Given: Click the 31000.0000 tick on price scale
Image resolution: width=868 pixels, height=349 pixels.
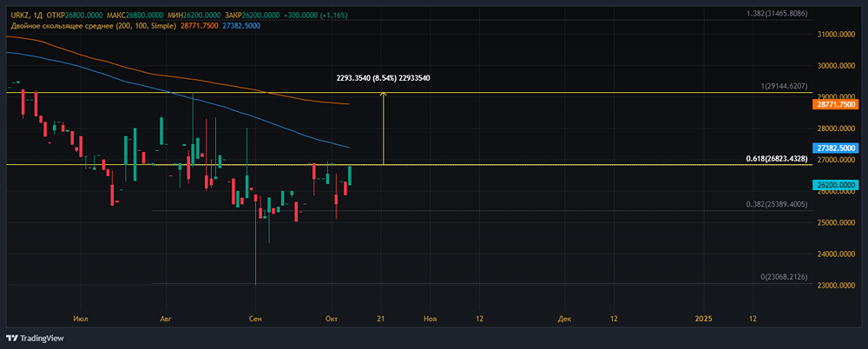Looking at the screenshot, I should click(837, 34).
